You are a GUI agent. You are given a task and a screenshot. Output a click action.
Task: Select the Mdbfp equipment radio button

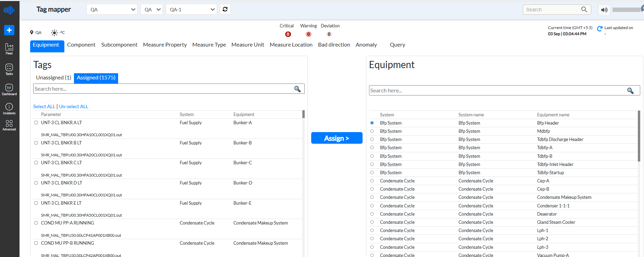click(x=372, y=131)
